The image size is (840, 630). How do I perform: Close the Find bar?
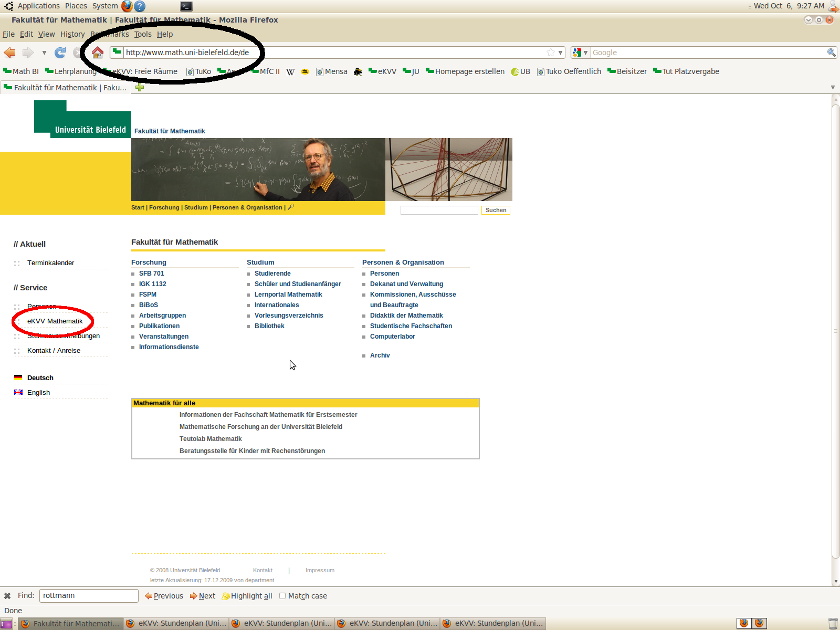coord(7,596)
